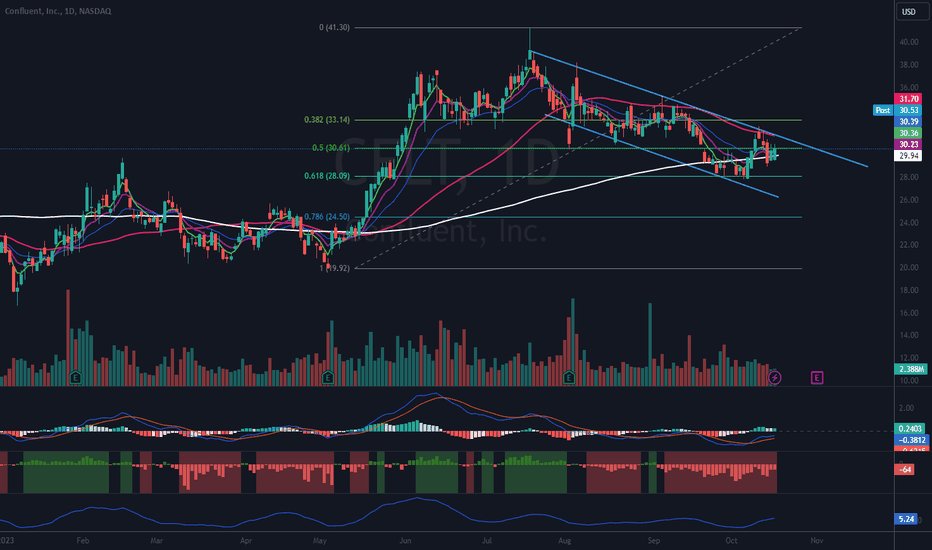
Task: Click the 26.00 price axis value
Action: point(909,200)
